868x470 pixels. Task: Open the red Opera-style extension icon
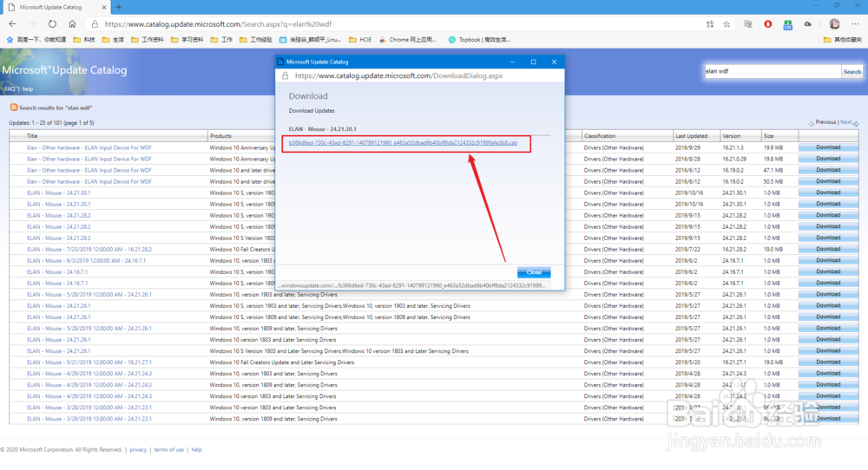point(768,23)
